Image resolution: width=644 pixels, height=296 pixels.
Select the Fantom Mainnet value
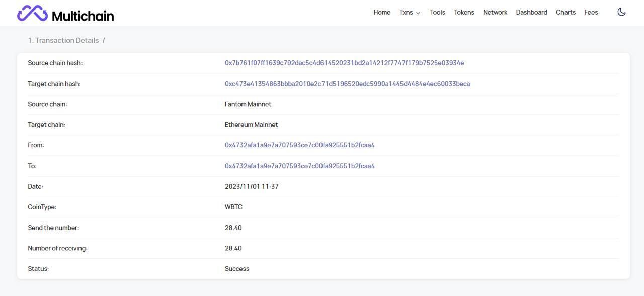coord(248,104)
